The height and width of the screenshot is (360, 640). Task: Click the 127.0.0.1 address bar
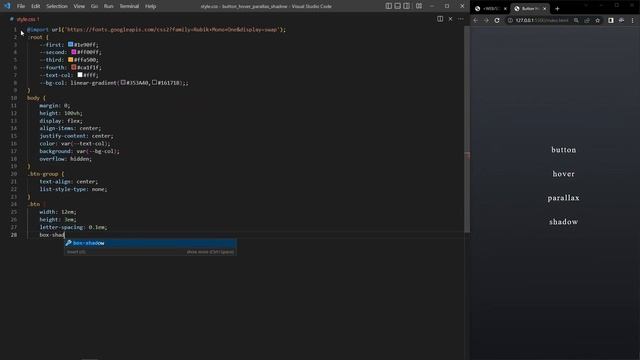(x=542, y=20)
